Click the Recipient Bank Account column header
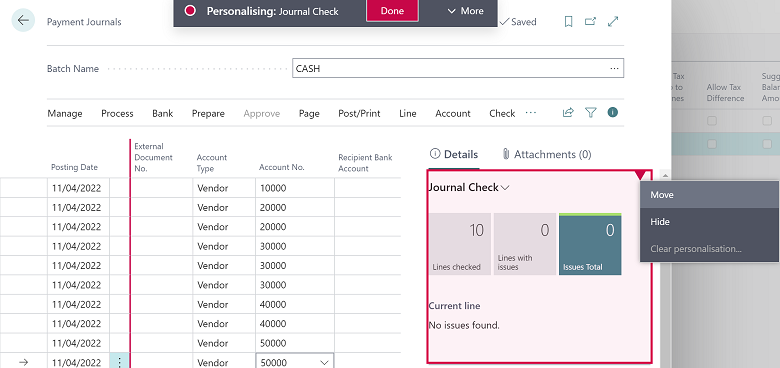Viewport: 780px width, 368px height. click(x=365, y=163)
